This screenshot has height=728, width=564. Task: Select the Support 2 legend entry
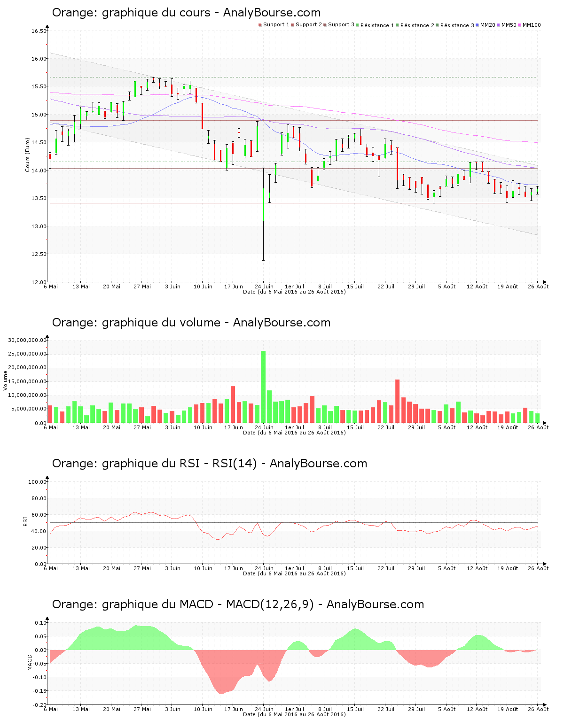[x=306, y=25]
